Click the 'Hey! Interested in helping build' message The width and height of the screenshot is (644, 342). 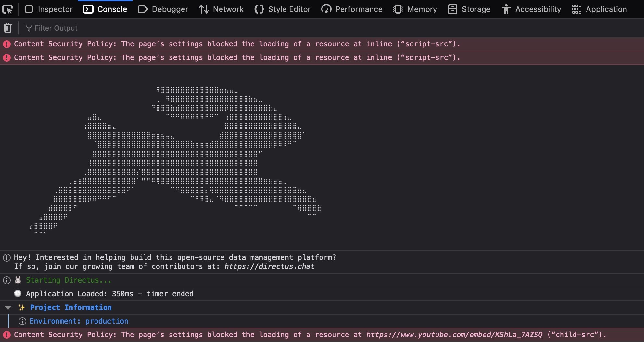click(x=175, y=262)
